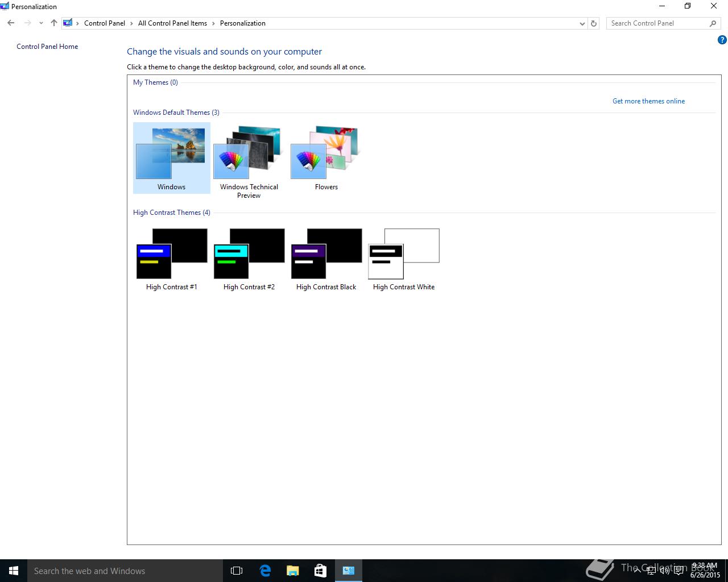Click the taskbar clock and date
This screenshot has height=582, width=728.
pos(705,571)
